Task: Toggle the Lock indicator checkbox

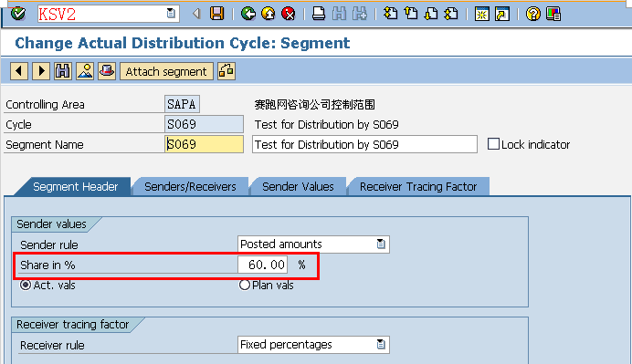Action: click(x=493, y=144)
